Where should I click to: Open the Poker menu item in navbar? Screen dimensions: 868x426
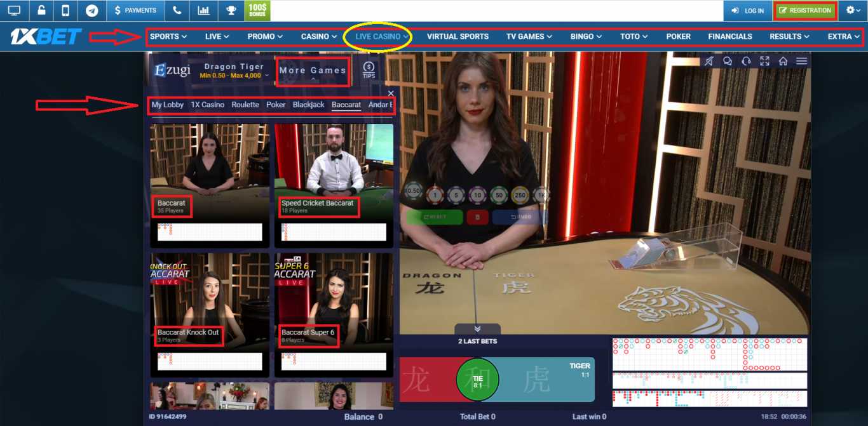pyautogui.click(x=678, y=36)
